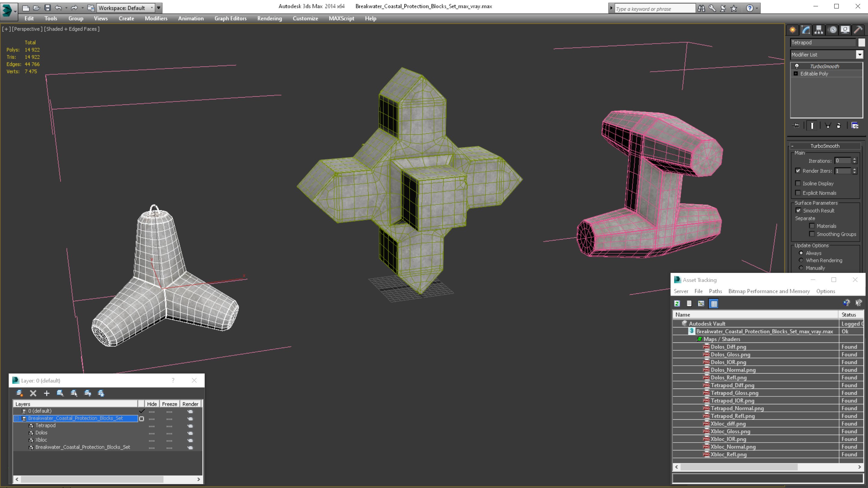Select Tetrapod_Diff.png in asset list
The height and width of the screenshot is (488, 868).
click(732, 385)
